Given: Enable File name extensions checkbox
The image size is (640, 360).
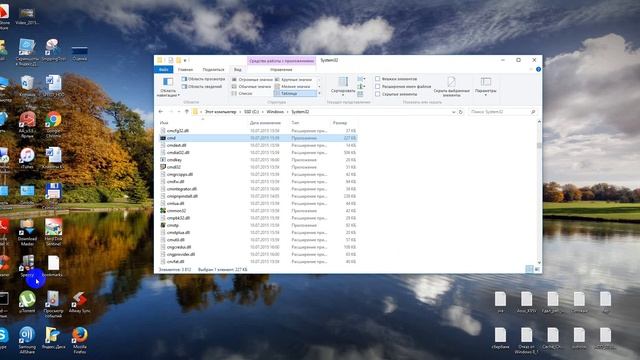Looking at the screenshot, I should [x=403, y=87].
